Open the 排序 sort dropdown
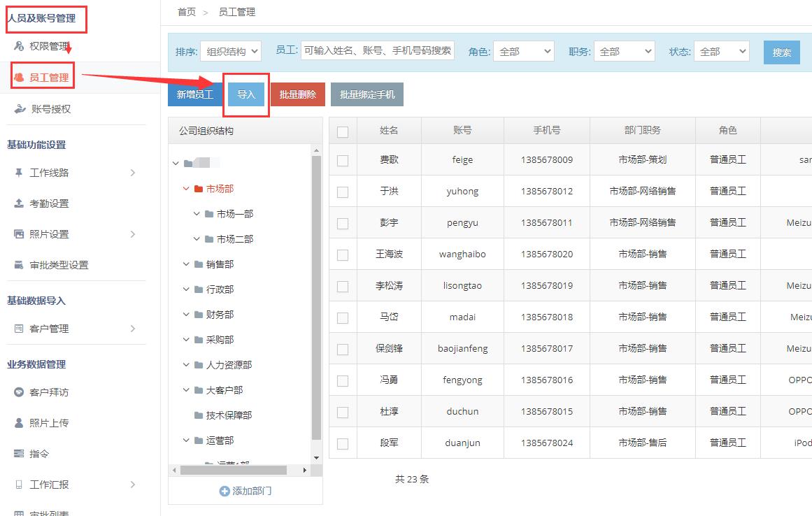The image size is (812, 516). point(230,52)
